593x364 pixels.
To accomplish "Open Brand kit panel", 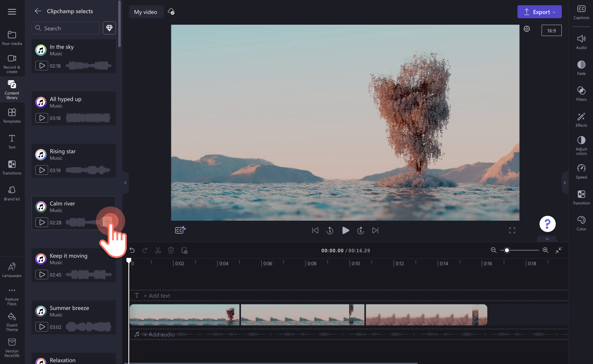I will (x=12, y=193).
